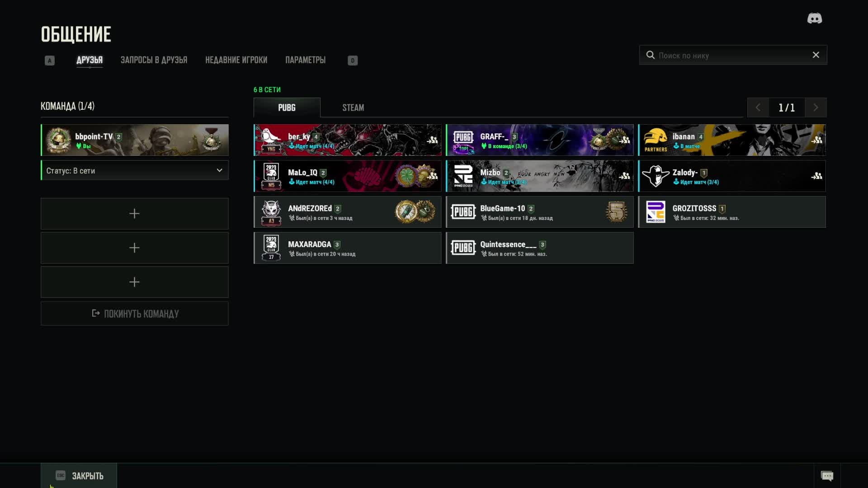Click the magnifier search icon
Viewport: 868px width, 488px height.
[x=650, y=55]
